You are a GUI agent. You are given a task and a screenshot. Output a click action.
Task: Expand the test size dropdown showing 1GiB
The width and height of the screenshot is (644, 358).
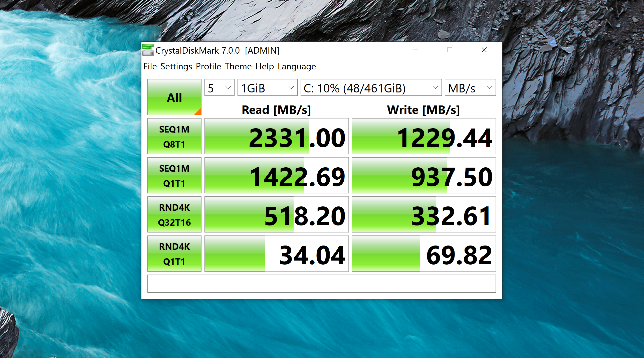coord(267,88)
